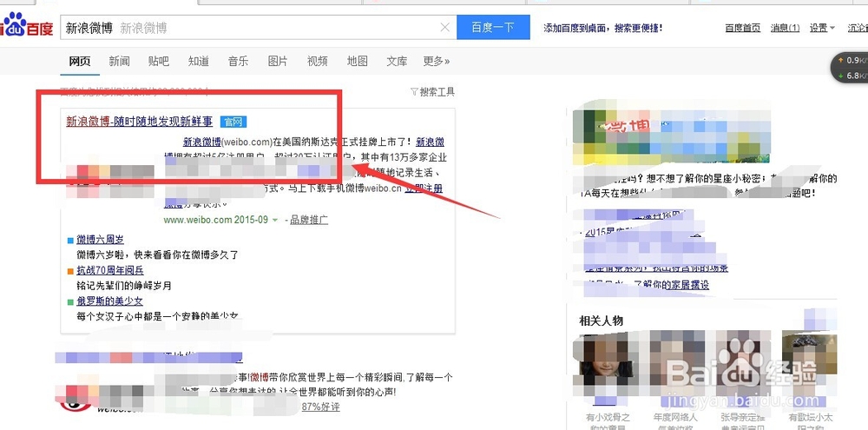Open the 抗战70周年阅兵 link
The image size is (868, 430).
(x=110, y=271)
